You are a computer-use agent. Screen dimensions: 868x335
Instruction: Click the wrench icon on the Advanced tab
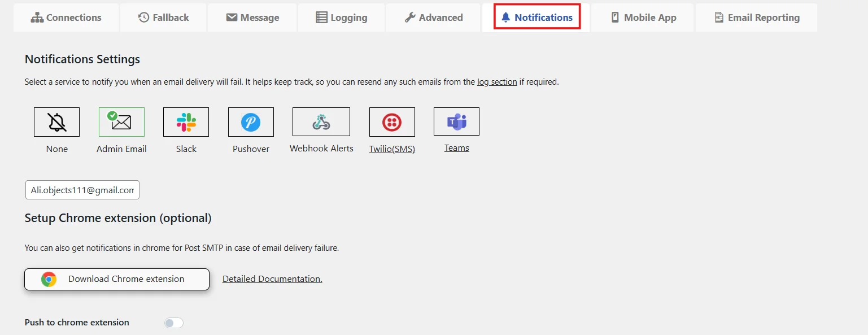(x=411, y=17)
